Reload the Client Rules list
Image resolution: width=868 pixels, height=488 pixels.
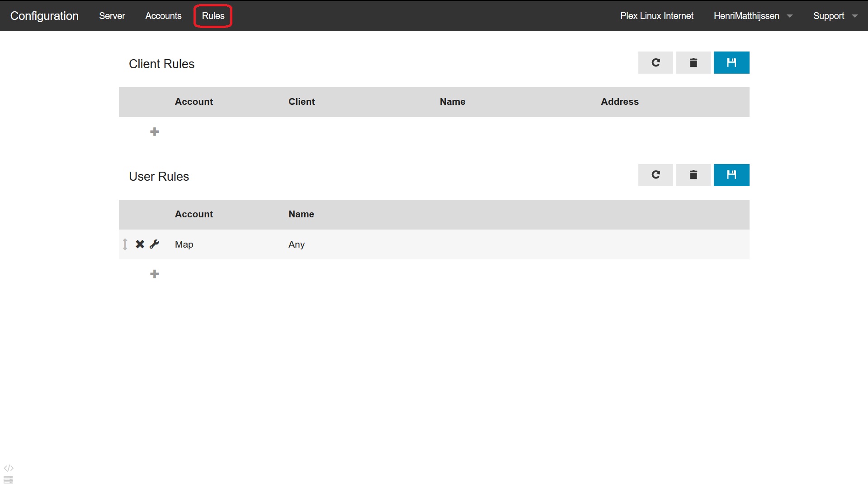pos(656,62)
